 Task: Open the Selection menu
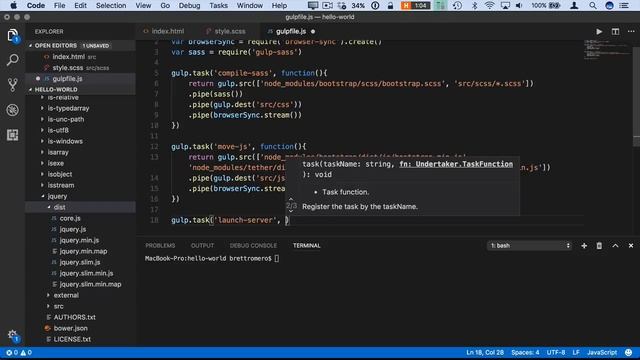pos(111,5)
